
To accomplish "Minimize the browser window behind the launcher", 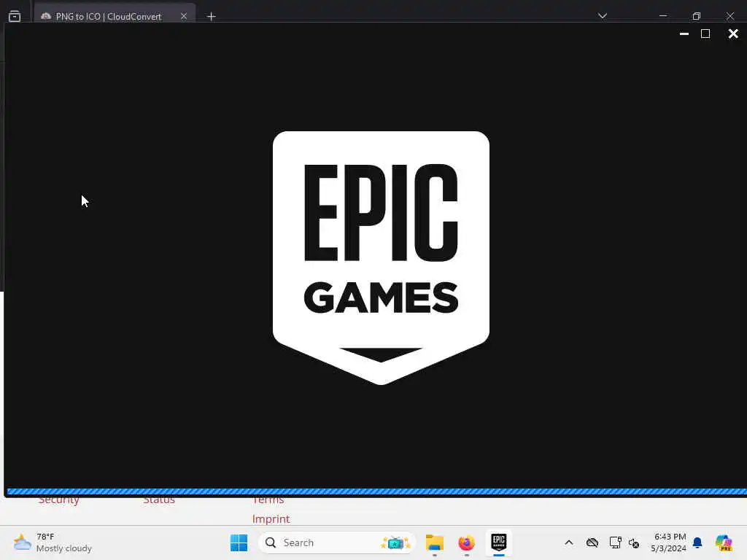I will pyautogui.click(x=662, y=16).
